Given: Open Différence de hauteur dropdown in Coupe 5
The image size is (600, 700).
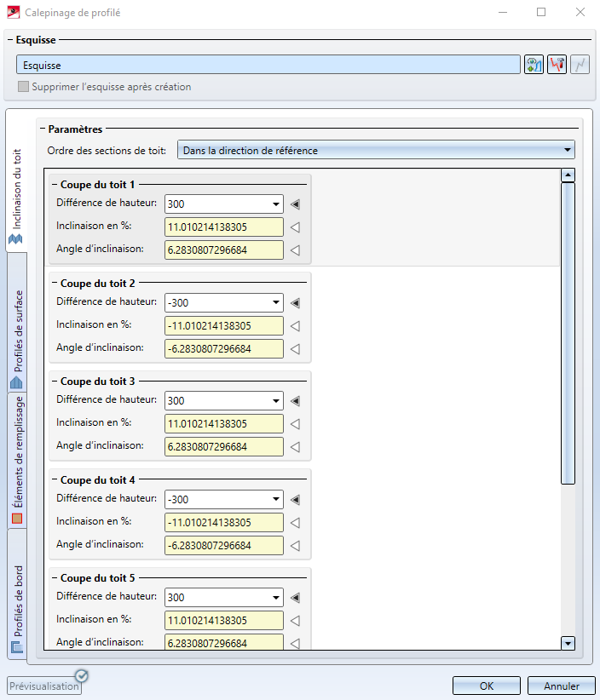Looking at the screenshot, I should [x=275, y=598].
